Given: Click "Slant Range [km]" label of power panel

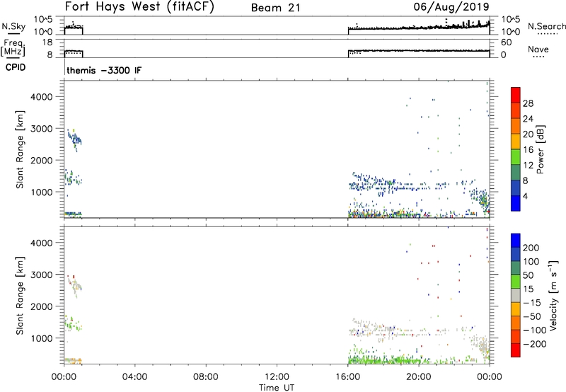Looking at the screenshot, I should point(20,149).
